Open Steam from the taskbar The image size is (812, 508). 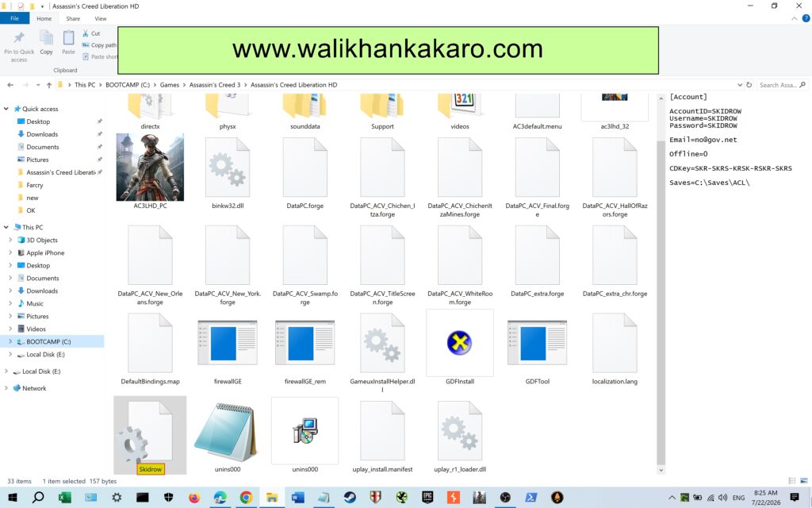pos(350,498)
